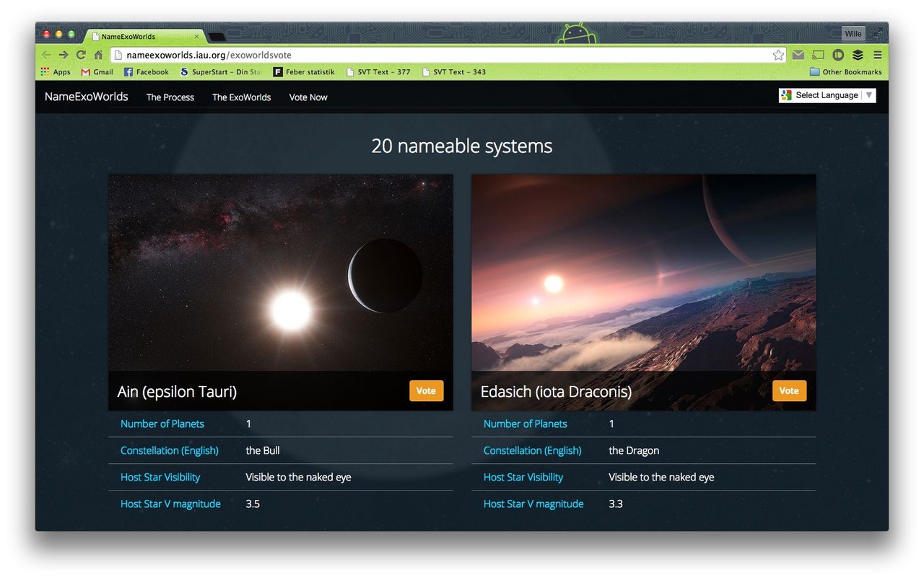The image size is (924, 580).
Task: Open the Chrome hamburger menu
Action: 877,55
